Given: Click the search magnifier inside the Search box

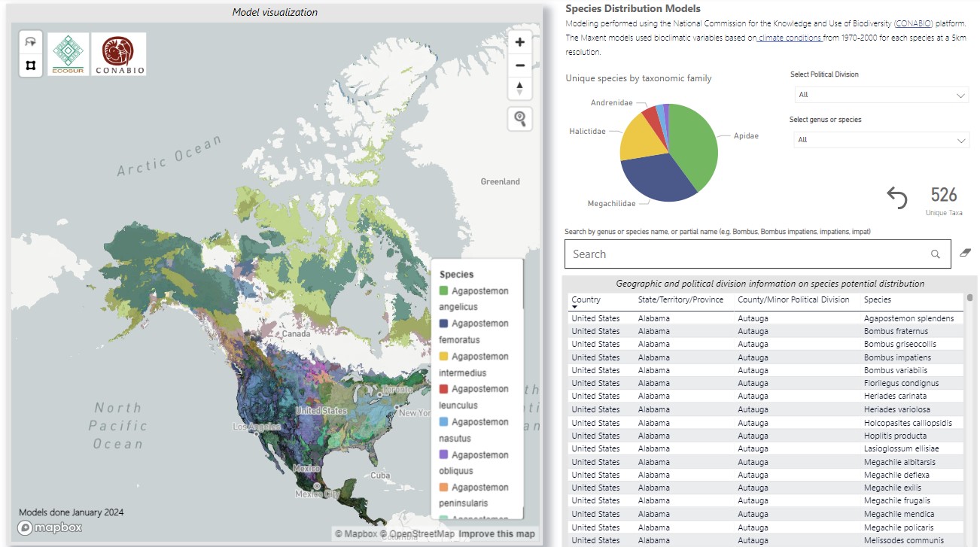Looking at the screenshot, I should coord(936,254).
